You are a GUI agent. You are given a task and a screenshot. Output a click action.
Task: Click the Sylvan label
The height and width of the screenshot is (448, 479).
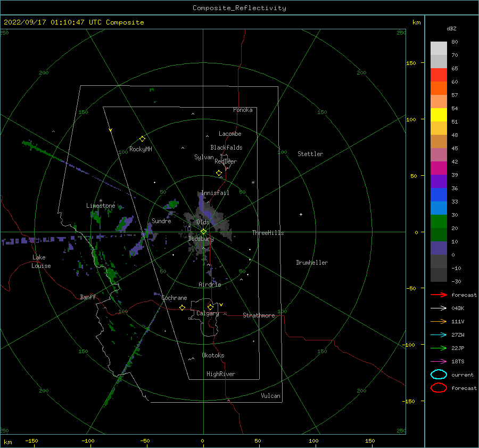point(204,157)
